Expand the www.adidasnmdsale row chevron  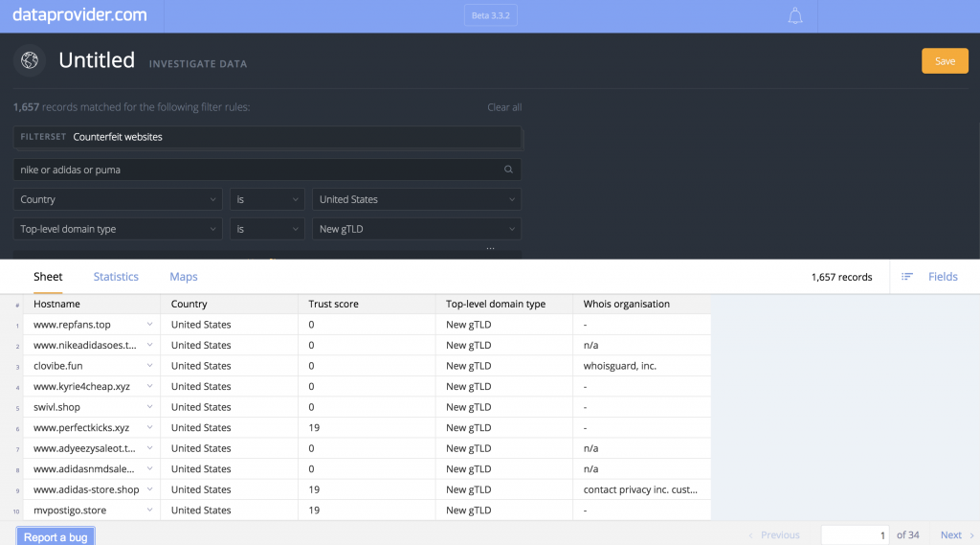click(149, 468)
